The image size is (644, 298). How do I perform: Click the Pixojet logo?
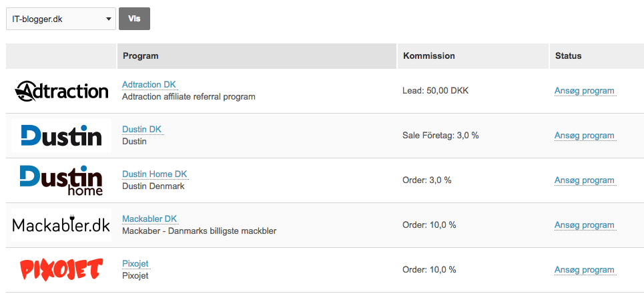coord(61,270)
